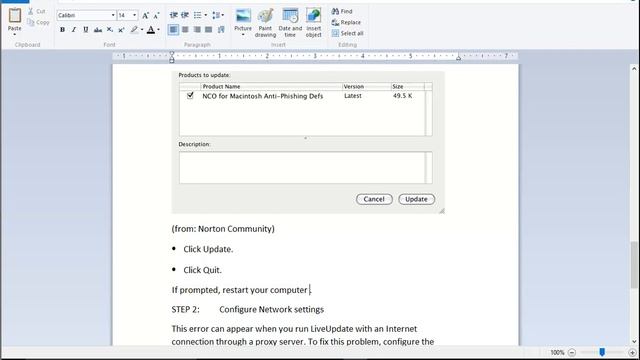
Task: Click the Cancel button in the embedded picture
Action: click(x=374, y=199)
